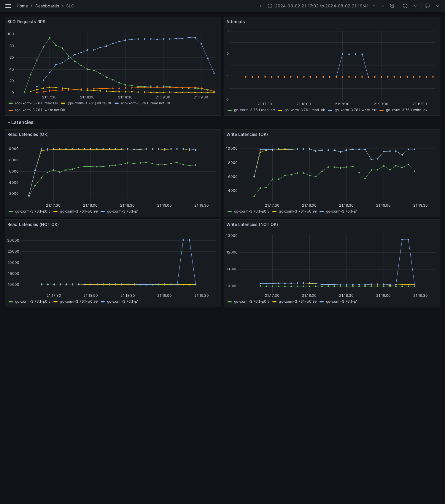Toggle p0.99 series in Read Latencies (NOT OK)
The height and width of the screenshot is (504, 445).
click(x=79, y=302)
